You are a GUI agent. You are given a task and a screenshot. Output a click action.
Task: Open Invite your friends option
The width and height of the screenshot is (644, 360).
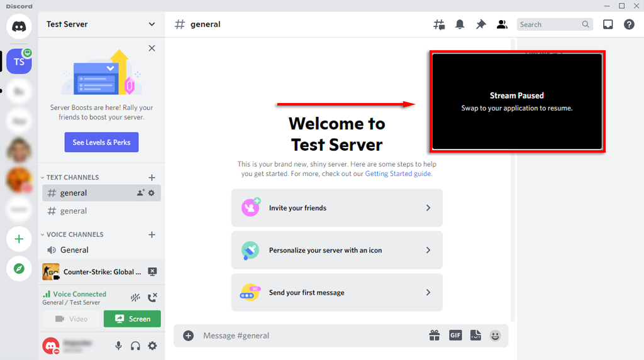pos(336,208)
